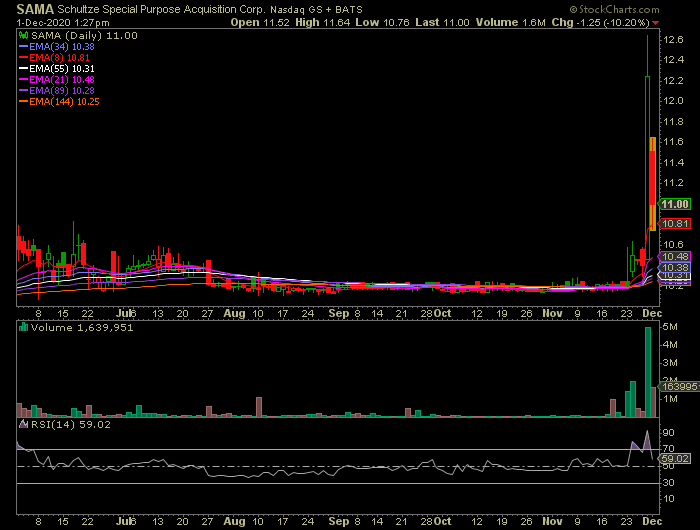Click the 90 RSI axis label
The height and width of the screenshot is (530, 700).
click(x=669, y=433)
